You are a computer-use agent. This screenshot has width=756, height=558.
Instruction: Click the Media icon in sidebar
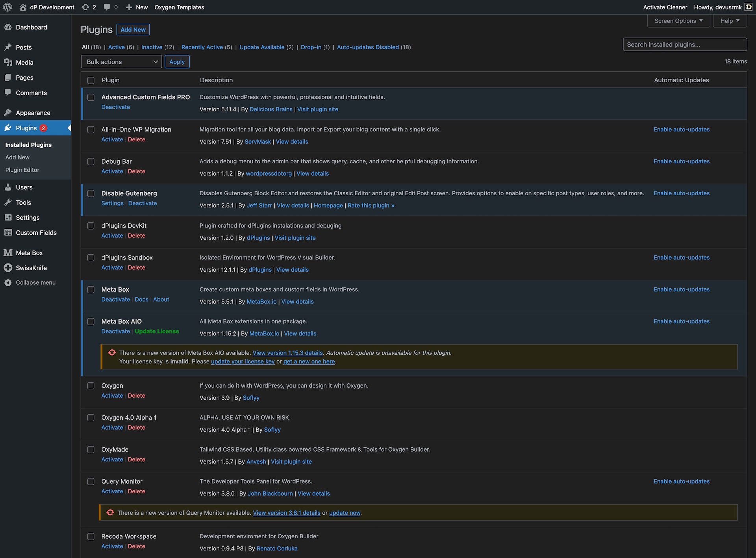tap(8, 62)
